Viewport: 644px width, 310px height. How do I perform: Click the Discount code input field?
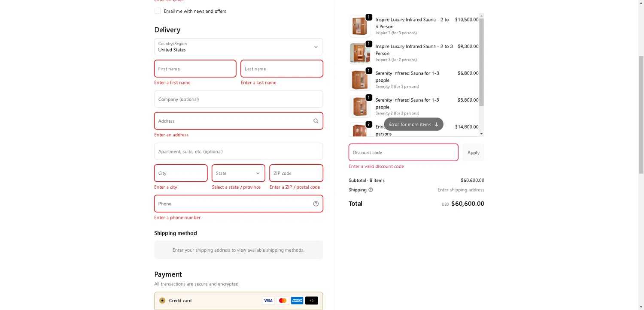(x=404, y=152)
